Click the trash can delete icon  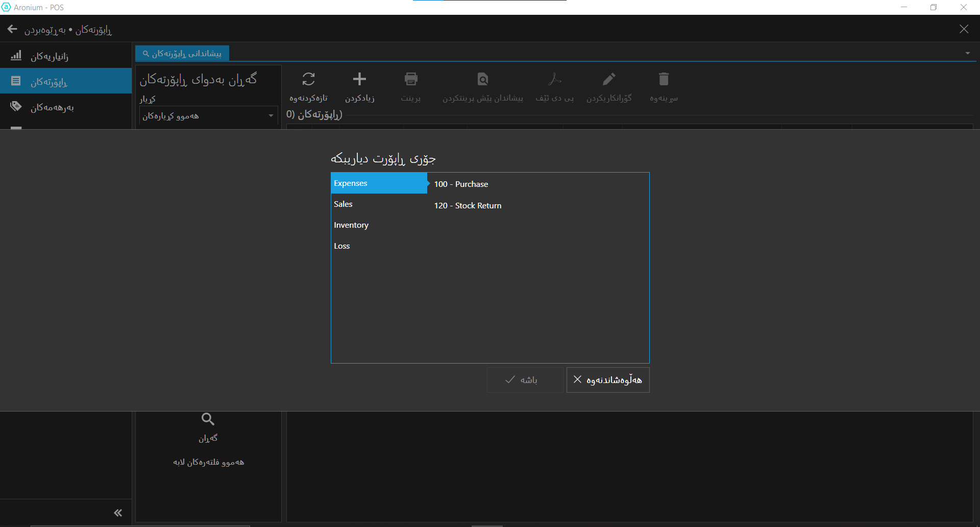(664, 80)
